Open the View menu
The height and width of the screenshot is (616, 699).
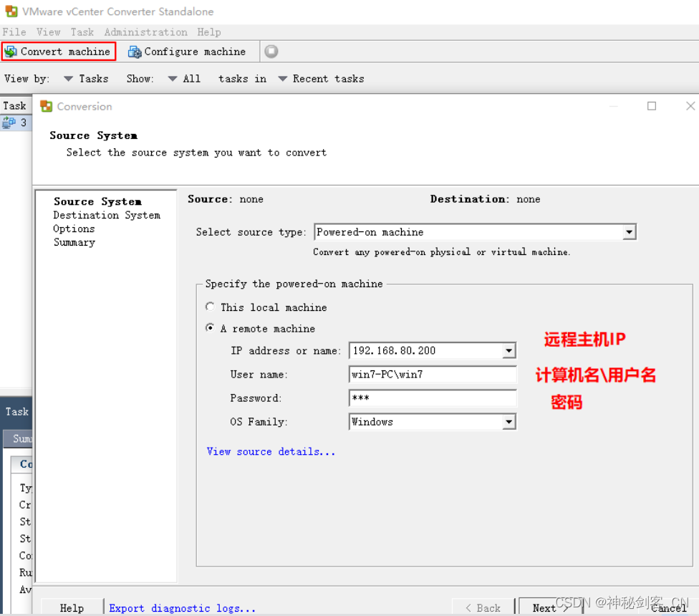point(48,32)
